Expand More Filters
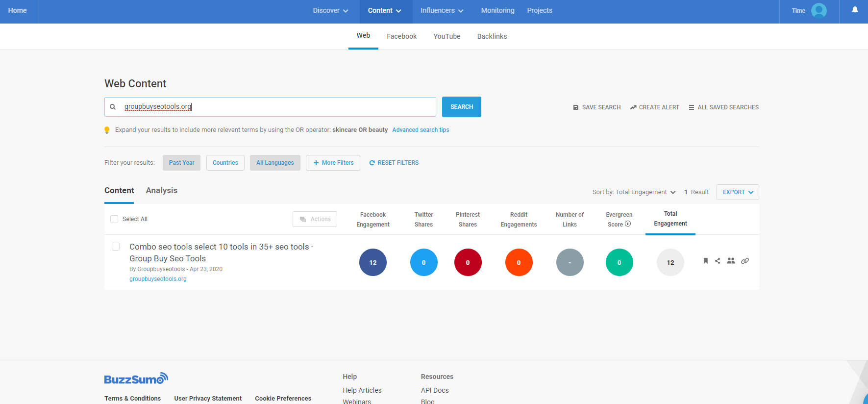The width and height of the screenshot is (868, 404). click(x=333, y=163)
